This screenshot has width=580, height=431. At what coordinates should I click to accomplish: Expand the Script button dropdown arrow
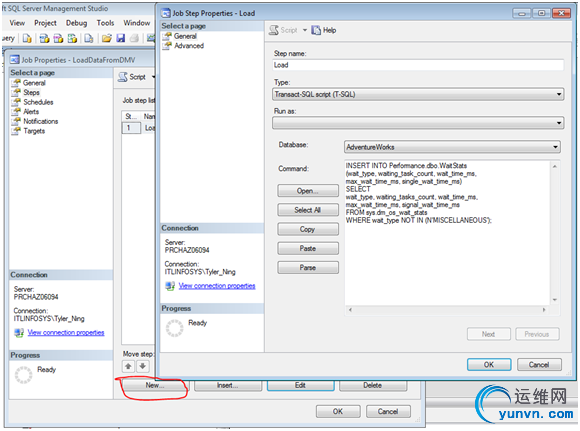[x=305, y=30]
